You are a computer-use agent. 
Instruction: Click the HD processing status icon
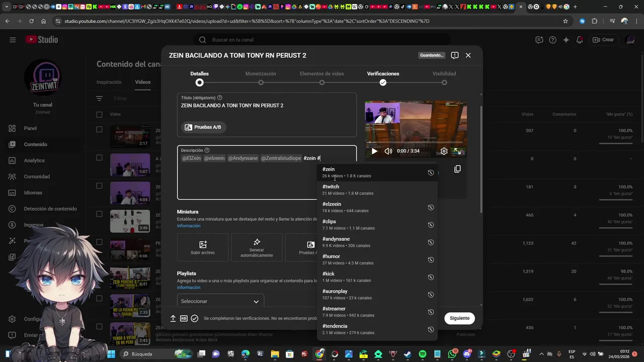tap(184, 318)
